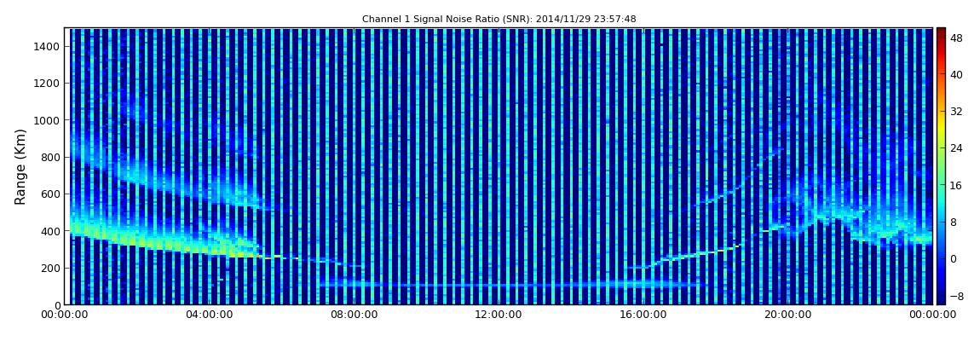This screenshot has width=980, height=347.
Task: Click the 12:00:00 time axis label
Action: (499, 315)
